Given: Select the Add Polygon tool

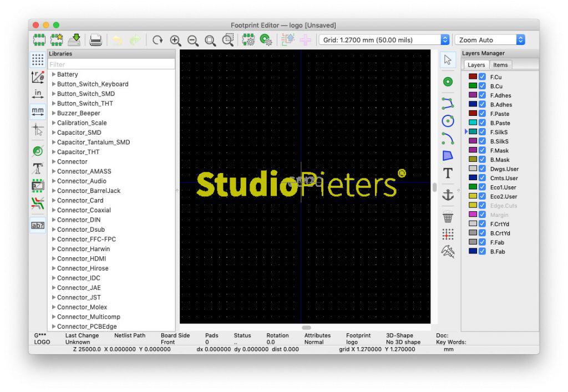Looking at the screenshot, I should (x=448, y=156).
